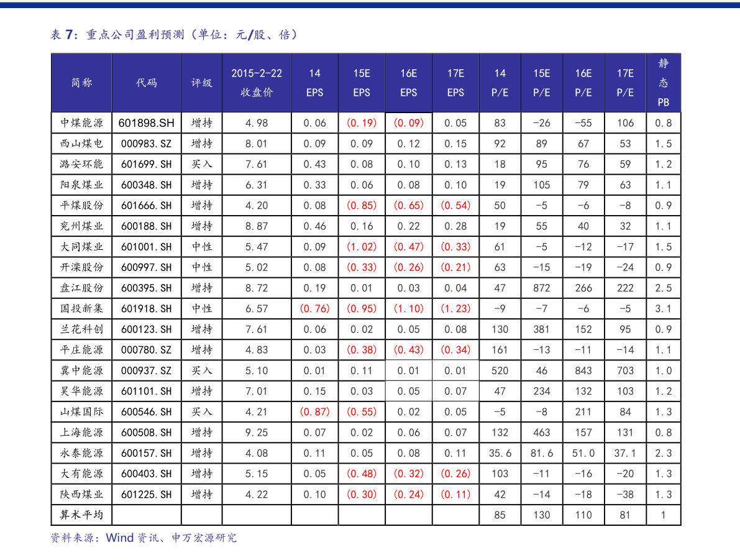Viewport: 740px width, 560px height.
Task: Click the closing price cell 9.25
Action: [x=256, y=433]
